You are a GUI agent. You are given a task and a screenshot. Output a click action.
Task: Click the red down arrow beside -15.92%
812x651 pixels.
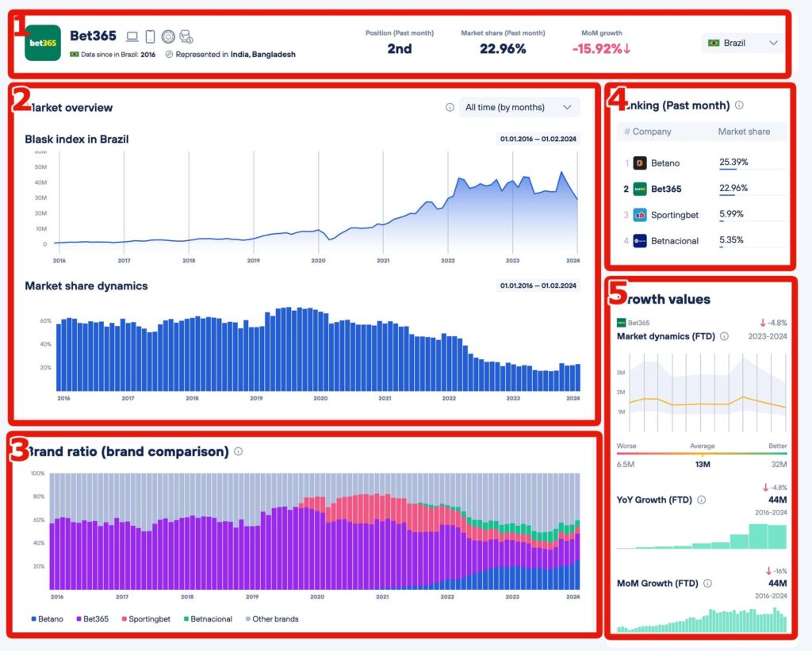tap(627, 48)
